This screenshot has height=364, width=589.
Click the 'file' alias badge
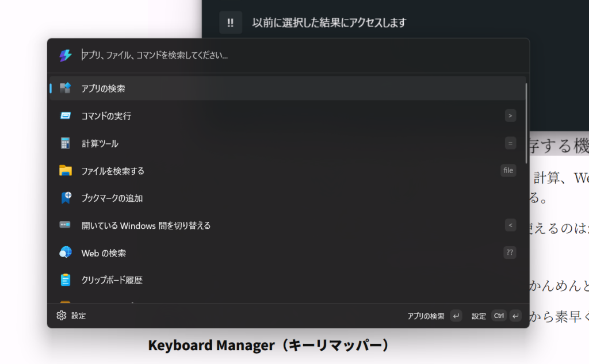[x=508, y=170]
